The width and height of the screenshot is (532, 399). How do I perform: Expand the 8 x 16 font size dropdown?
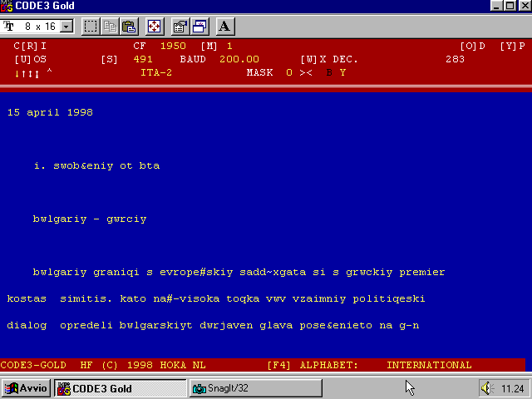(66, 27)
